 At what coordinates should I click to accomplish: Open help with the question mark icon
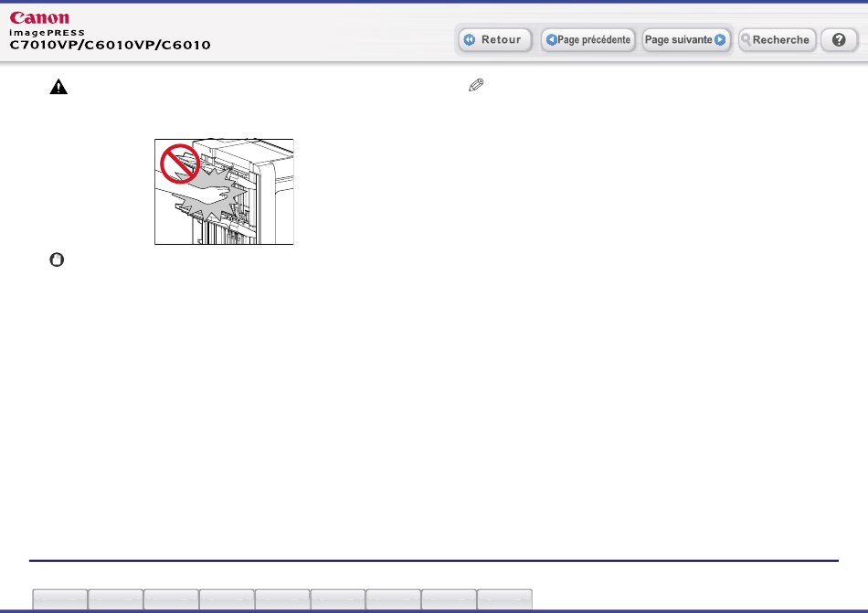point(839,40)
